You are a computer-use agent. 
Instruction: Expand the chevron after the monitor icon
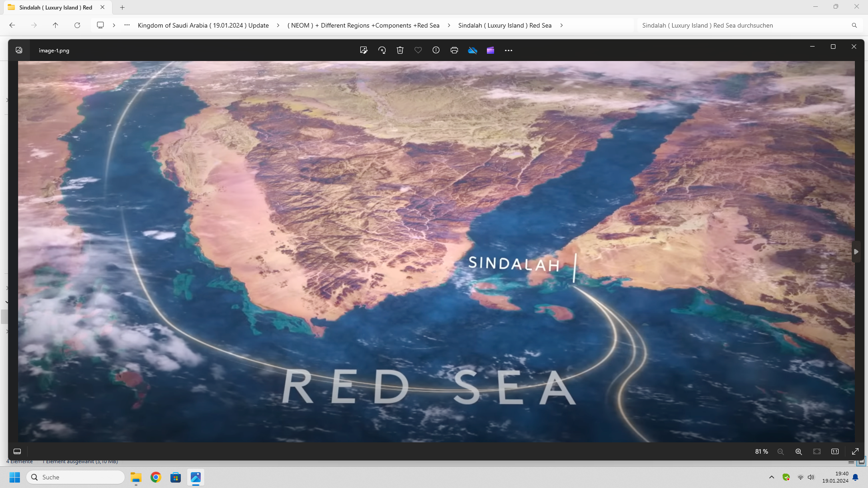pos(114,25)
